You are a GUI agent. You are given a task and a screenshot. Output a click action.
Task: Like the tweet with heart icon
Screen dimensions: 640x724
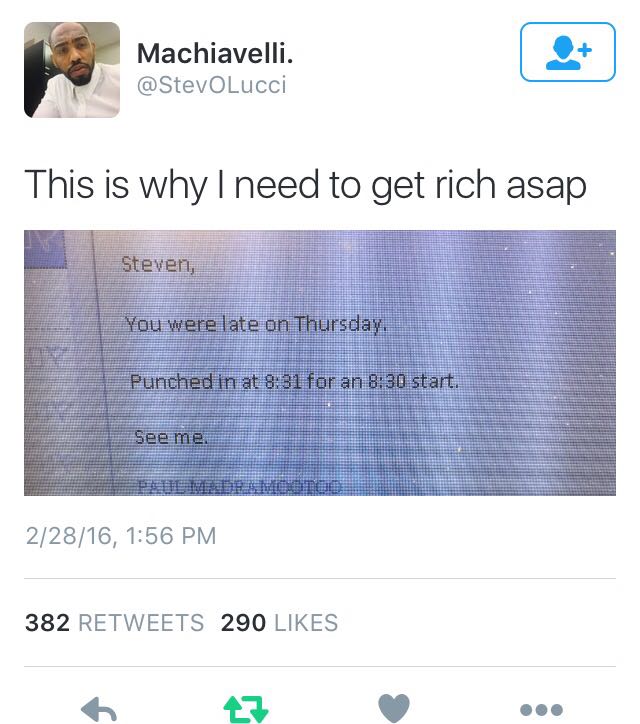(393, 708)
